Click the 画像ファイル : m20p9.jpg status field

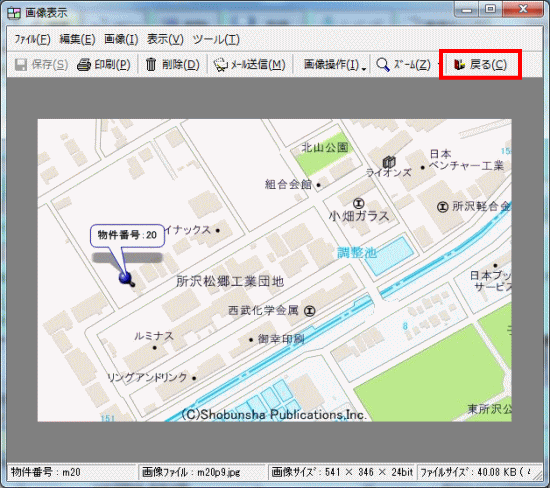(203, 472)
